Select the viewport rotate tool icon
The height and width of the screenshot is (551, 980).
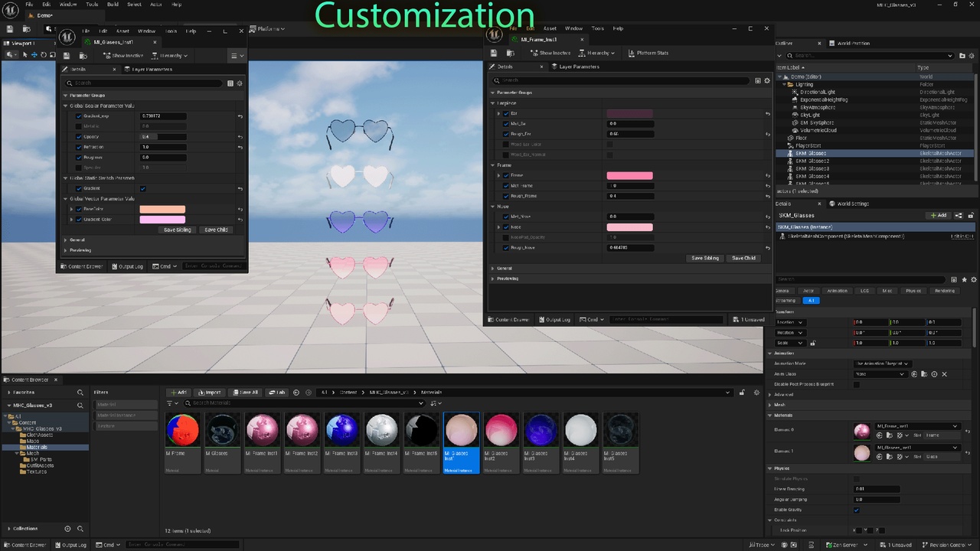click(43, 55)
